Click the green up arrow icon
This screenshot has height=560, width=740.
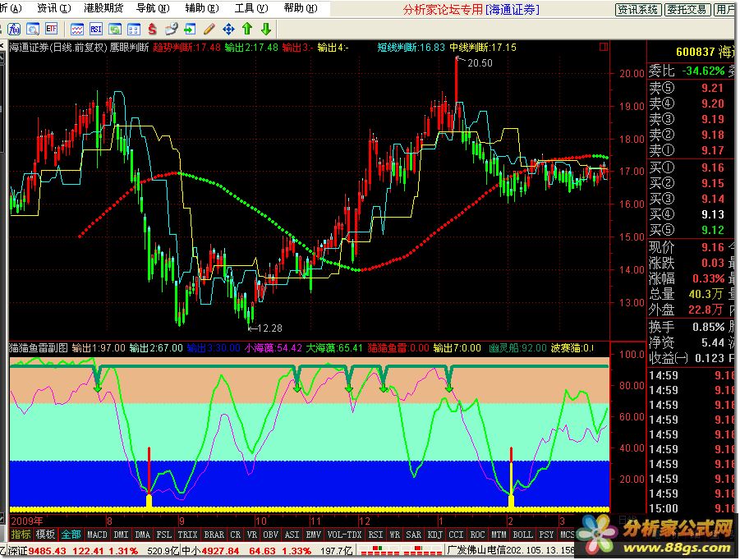[x=247, y=30]
